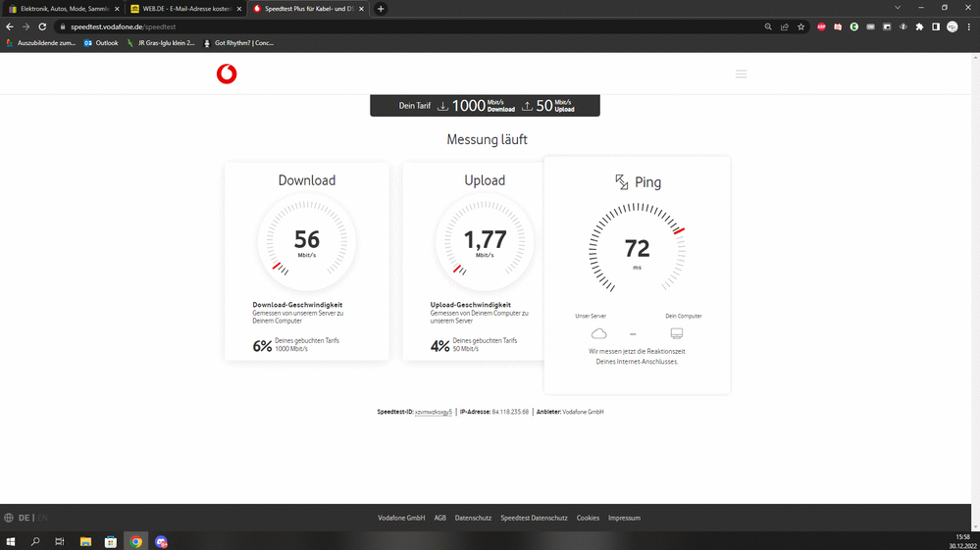Open Microsoft Store from the taskbar
Screen dimensions: 980x550
(111, 541)
